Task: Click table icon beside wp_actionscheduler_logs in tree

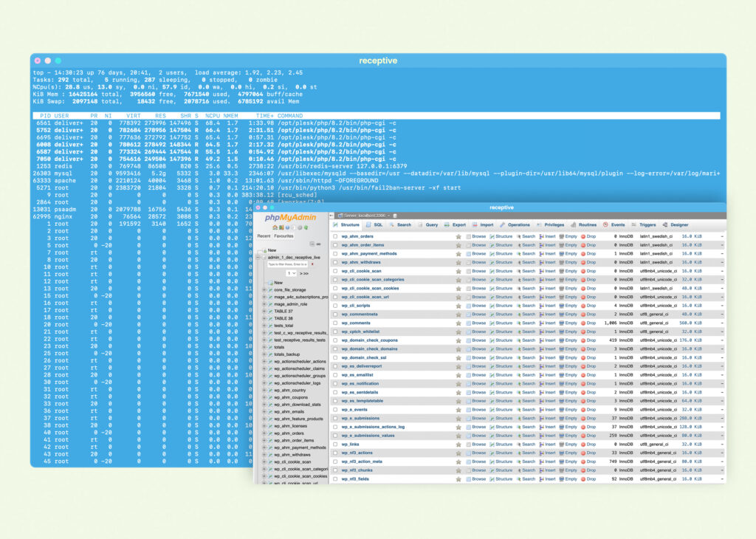Action: 270,383
